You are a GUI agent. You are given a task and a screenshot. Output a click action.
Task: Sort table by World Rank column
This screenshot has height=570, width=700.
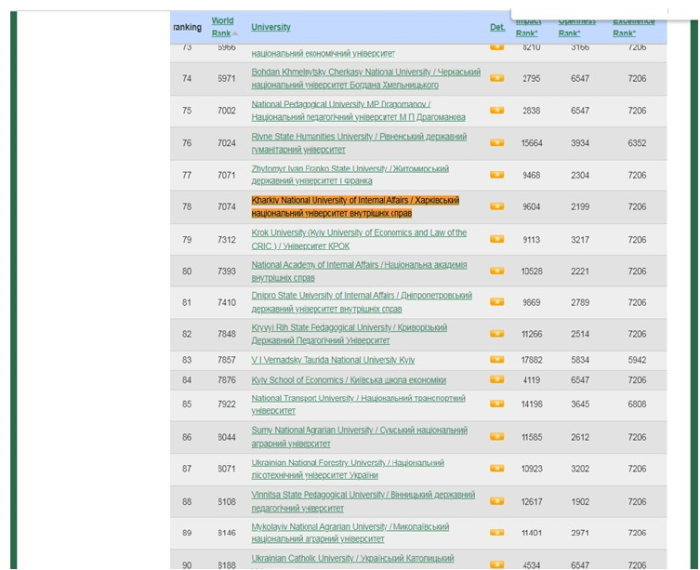tap(222, 27)
